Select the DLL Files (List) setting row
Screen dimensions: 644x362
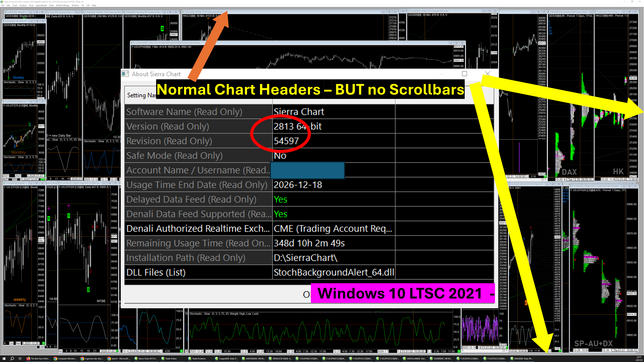point(156,272)
